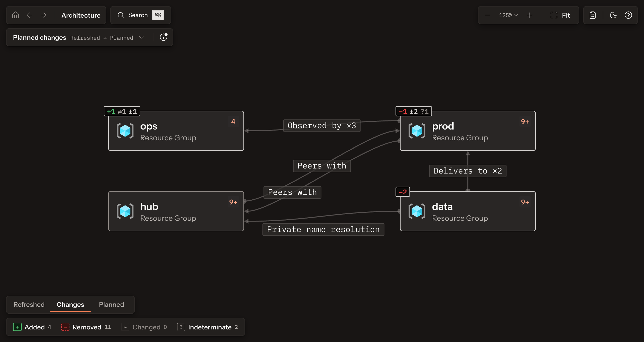This screenshot has height=342, width=644.
Task: Click Fit to fit the diagram
Action: [560, 15]
